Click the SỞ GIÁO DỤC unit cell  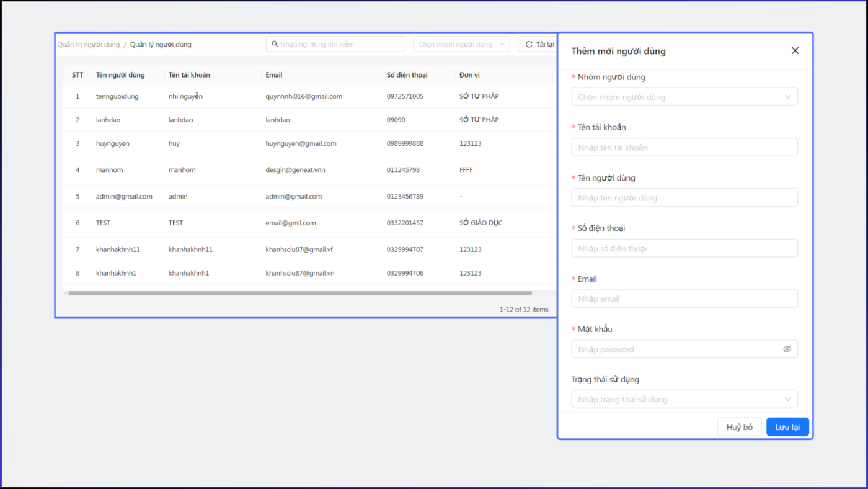[481, 223]
